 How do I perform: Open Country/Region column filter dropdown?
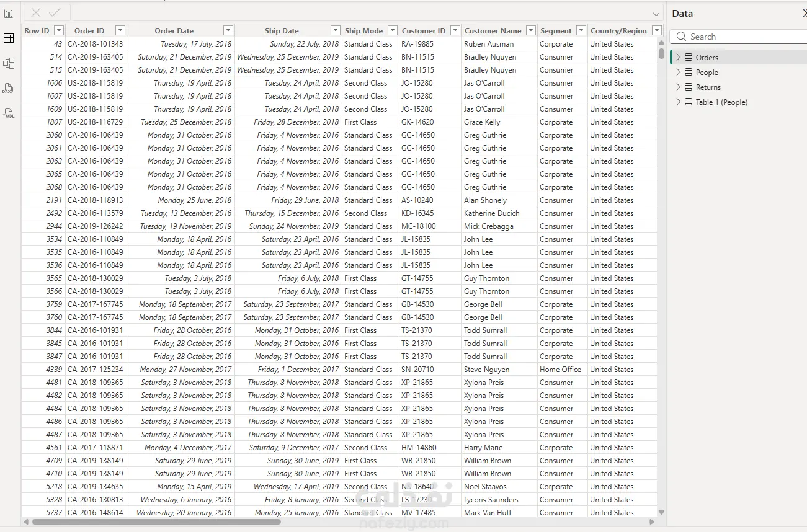pos(656,30)
